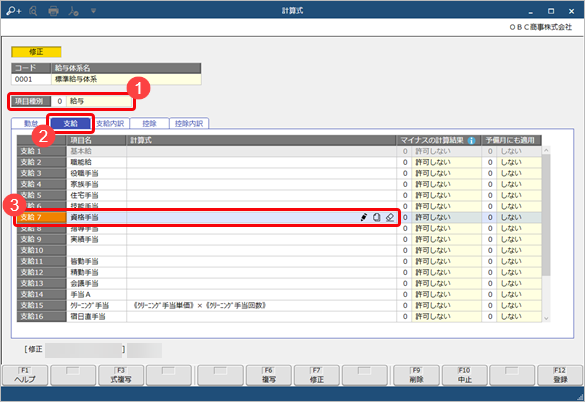Click the blue info icon beside マイナスの計算結果
The height and width of the screenshot is (402, 585).
coord(472,140)
